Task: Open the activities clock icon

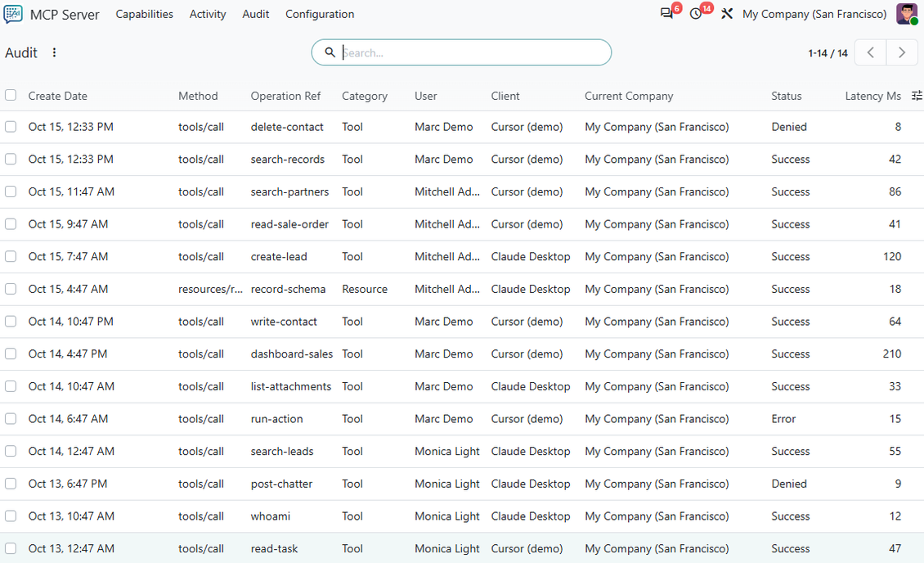Action: tap(696, 14)
